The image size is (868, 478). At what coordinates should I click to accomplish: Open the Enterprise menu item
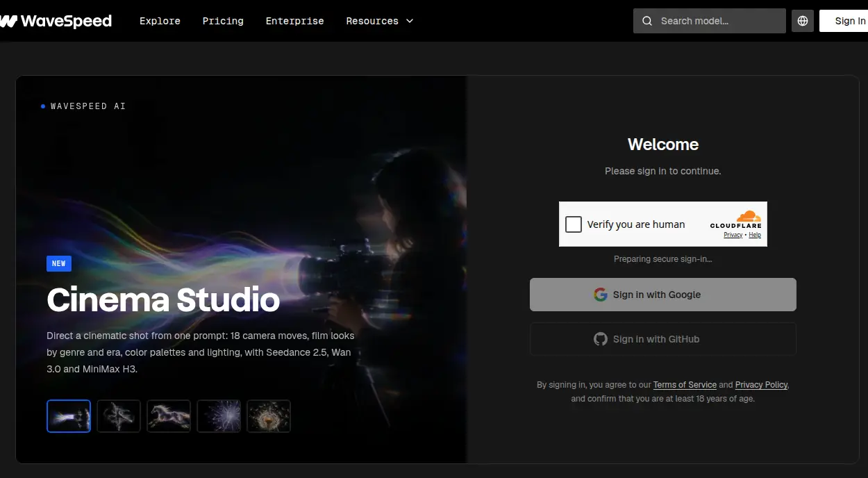pyautogui.click(x=294, y=21)
